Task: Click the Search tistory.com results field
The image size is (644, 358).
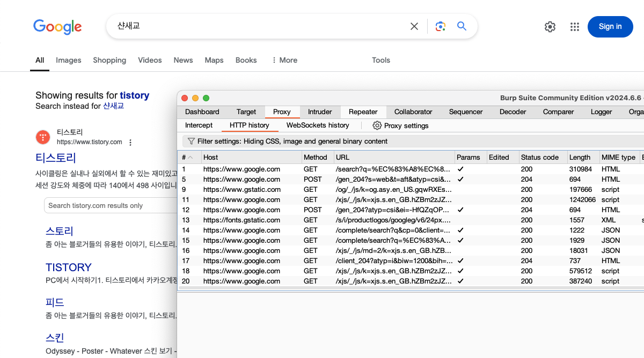Action: click(x=110, y=205)
